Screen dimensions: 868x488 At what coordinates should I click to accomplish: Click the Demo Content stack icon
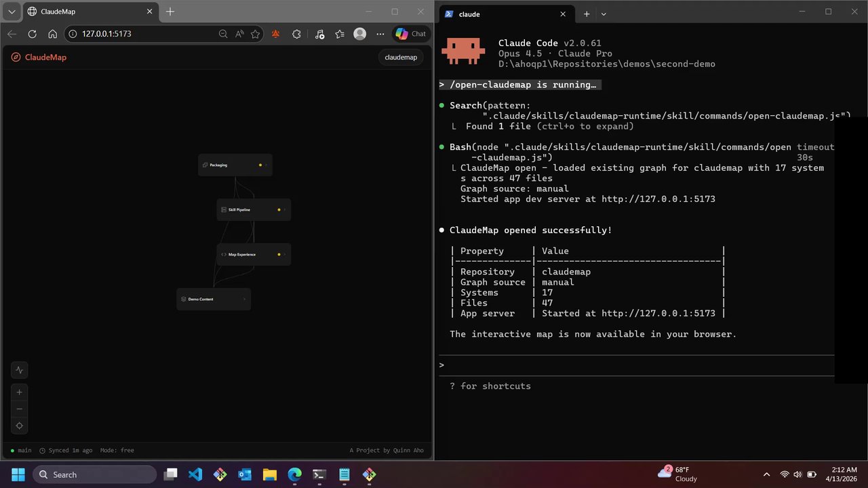[x=184, y=299]
